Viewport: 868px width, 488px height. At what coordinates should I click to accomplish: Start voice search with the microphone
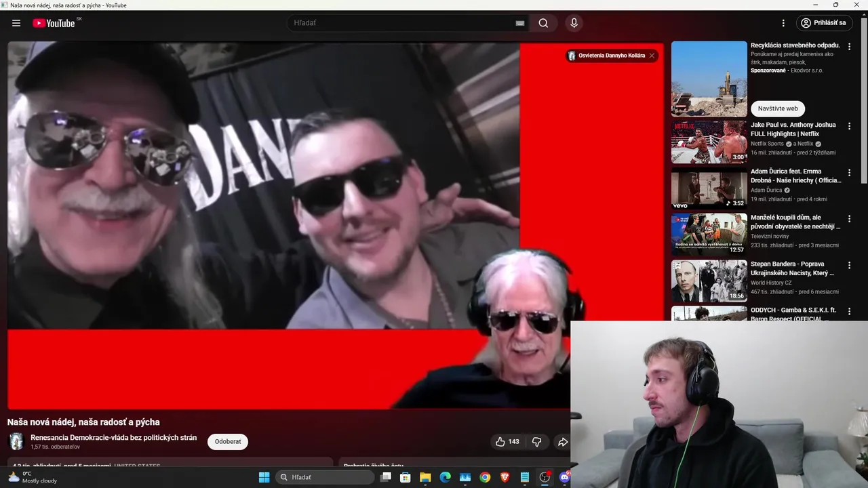pos(574,23)
